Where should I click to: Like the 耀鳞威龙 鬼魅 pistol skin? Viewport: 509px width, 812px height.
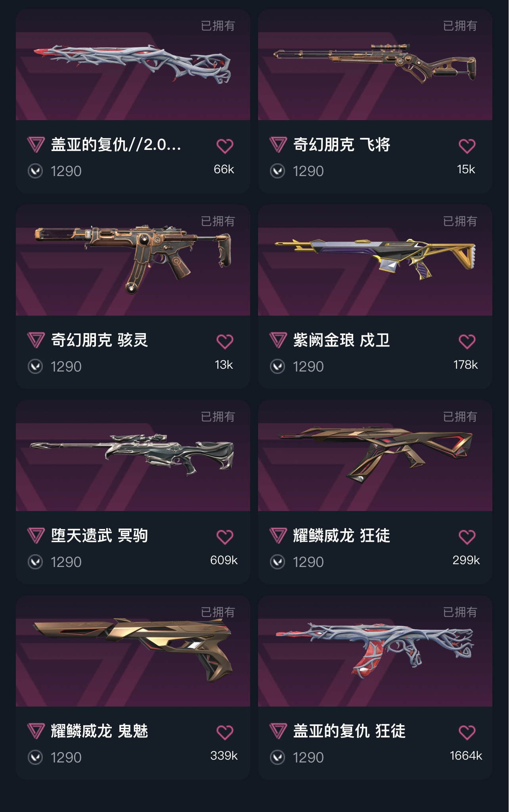[225, 732]
